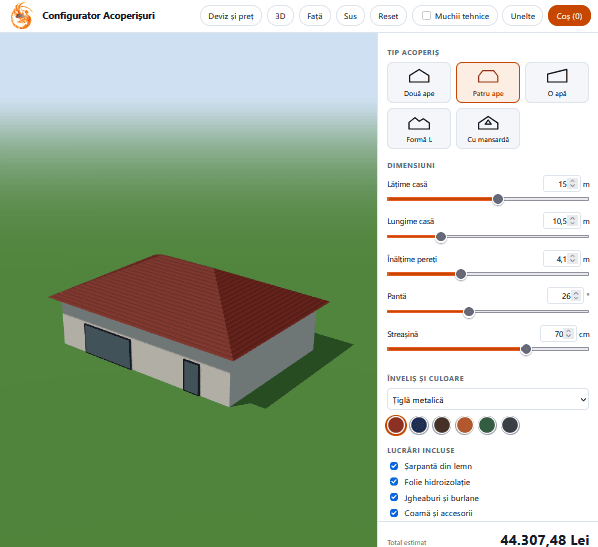This screenshot has height=547, width=598.
Task: Click the Înălțime pereți value field
Action: [x=561, y=259]
